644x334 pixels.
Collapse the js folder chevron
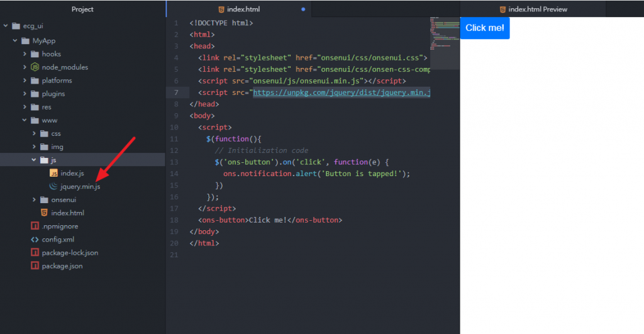click(34, 160)
